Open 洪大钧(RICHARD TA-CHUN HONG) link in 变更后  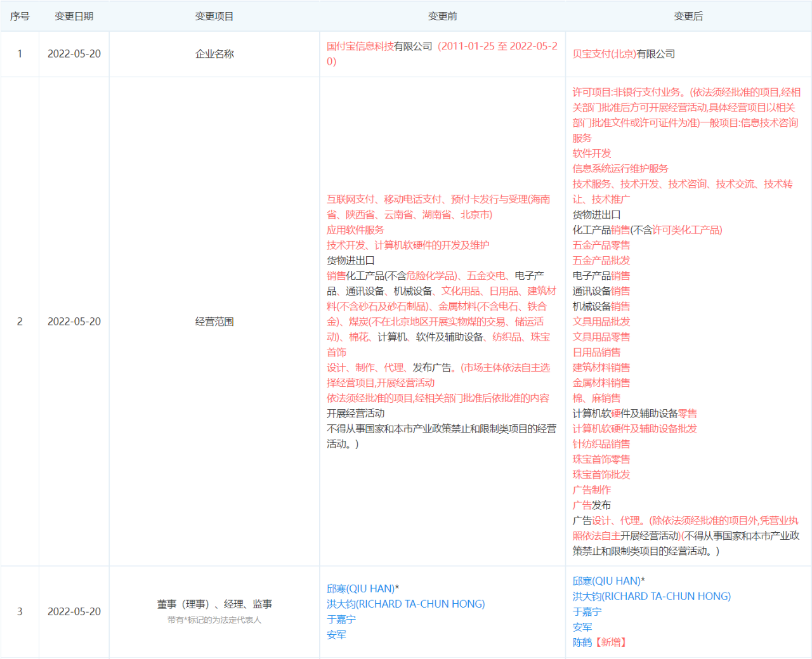[652, 596]
